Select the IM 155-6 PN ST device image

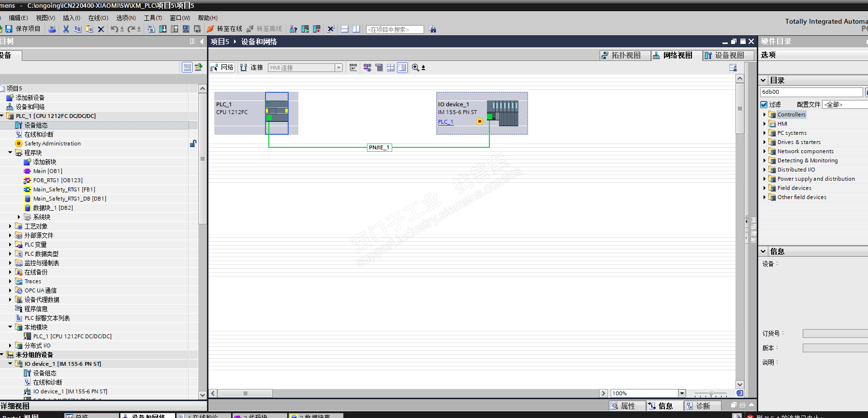(502, 113)
